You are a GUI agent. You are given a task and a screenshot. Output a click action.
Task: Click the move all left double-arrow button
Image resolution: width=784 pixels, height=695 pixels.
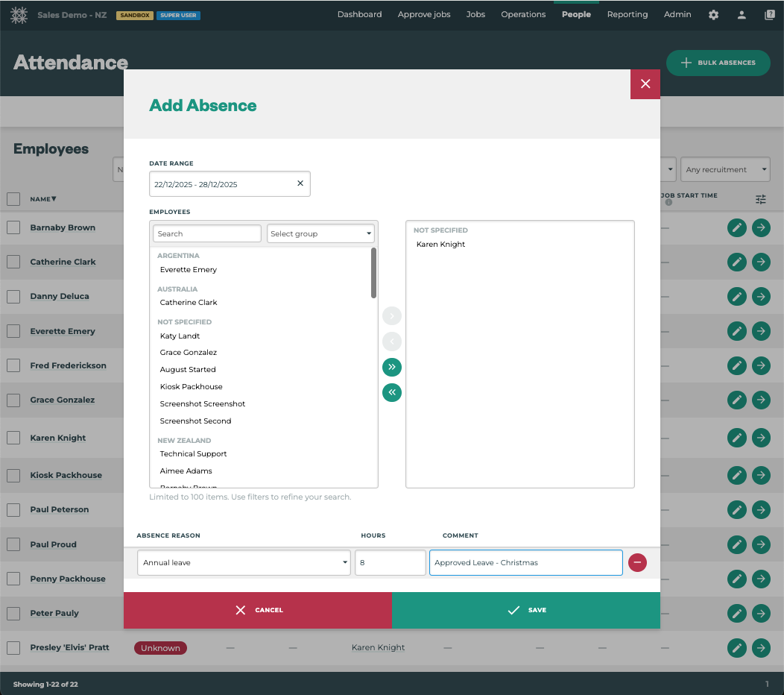point(392,392)
